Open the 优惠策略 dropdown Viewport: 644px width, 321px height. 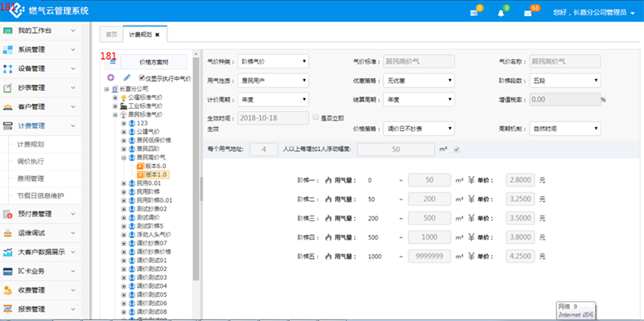pyautogui.click(x=419, y=80)
